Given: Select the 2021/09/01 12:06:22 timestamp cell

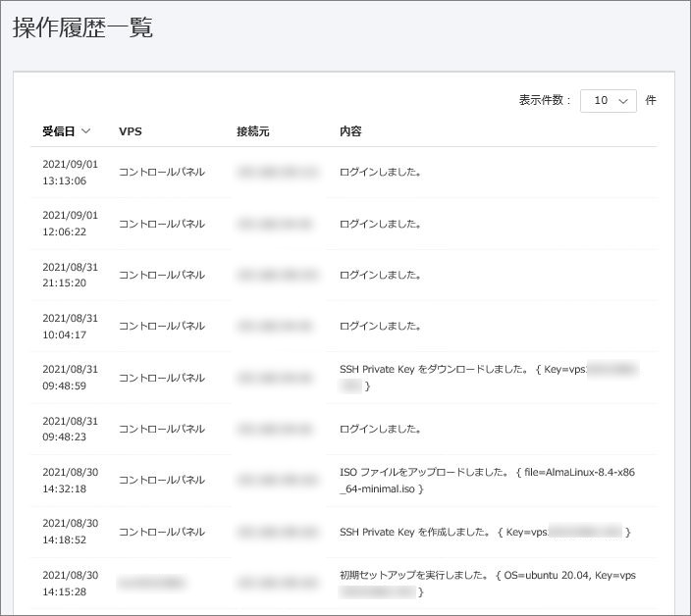Looking at the screenshot, I should [x=70, y=224].
